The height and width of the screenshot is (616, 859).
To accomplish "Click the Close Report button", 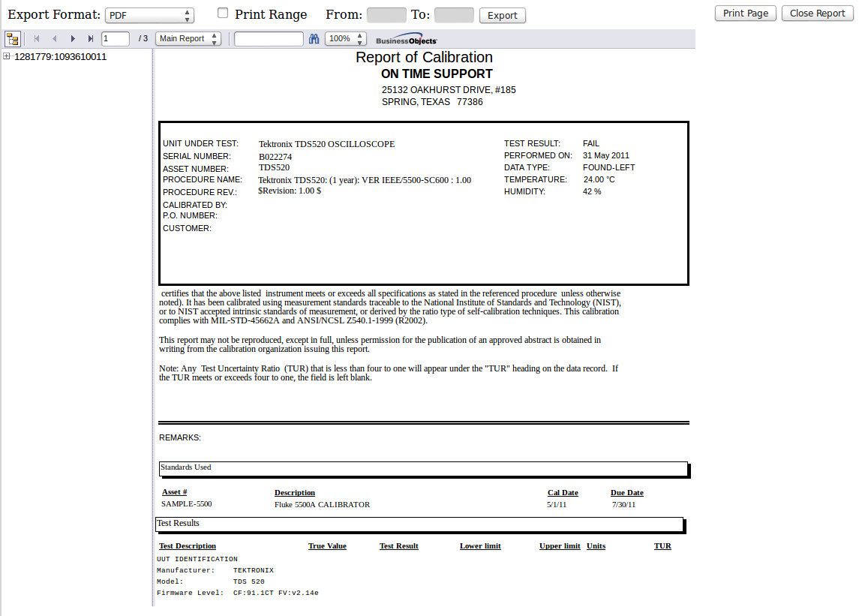I will click(x=817, y=13).
